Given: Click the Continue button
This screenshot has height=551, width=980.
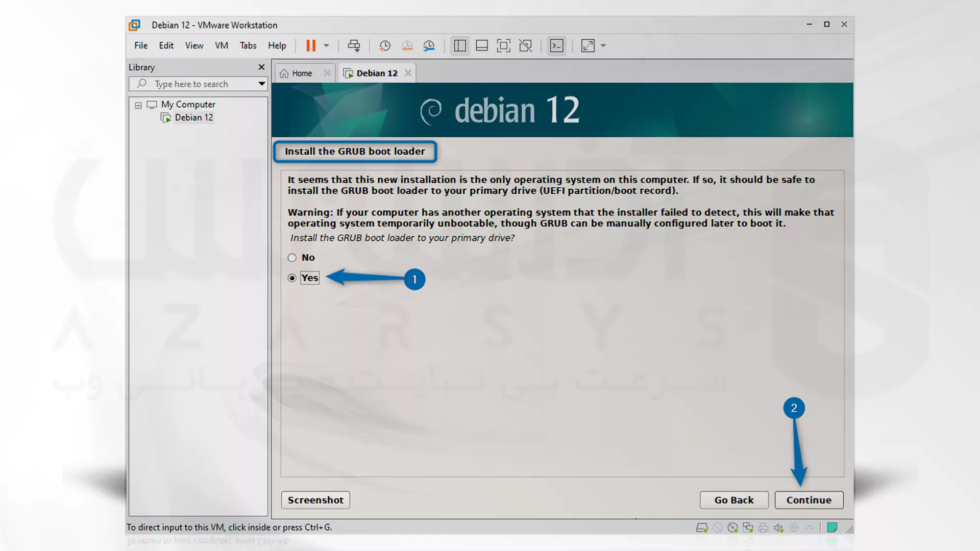Looking at the screenshot, I should 808,499.
